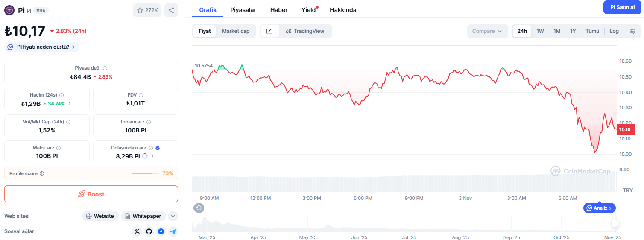Toggle Log scale on chart
This screenshot has height=240, width=644.
(614, 31)
